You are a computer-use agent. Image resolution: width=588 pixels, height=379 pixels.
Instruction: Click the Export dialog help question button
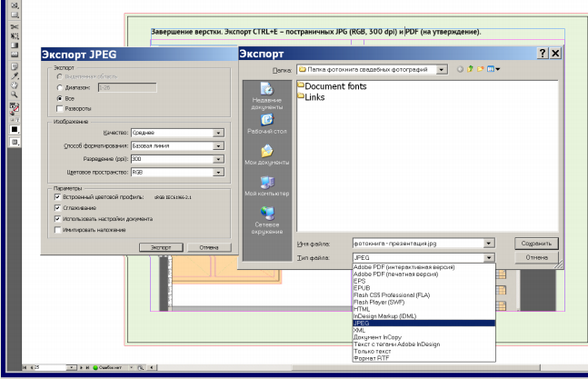click(x=543, y=54)
